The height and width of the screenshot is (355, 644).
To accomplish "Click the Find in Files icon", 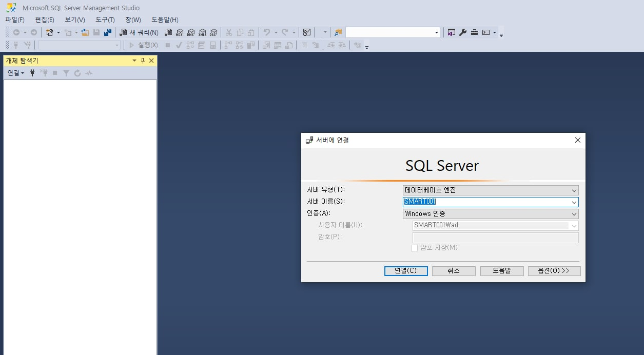I will point(338,32).
